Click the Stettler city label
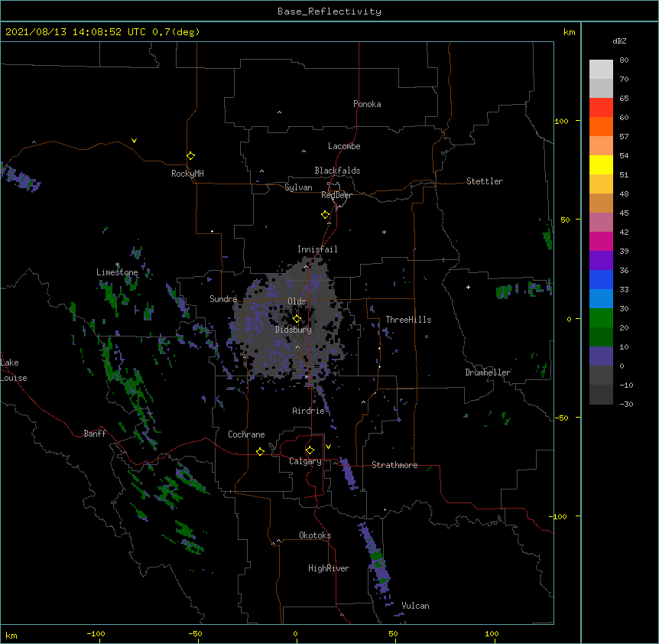This screenshot has height=644, width=659. [x=485, y=181]
